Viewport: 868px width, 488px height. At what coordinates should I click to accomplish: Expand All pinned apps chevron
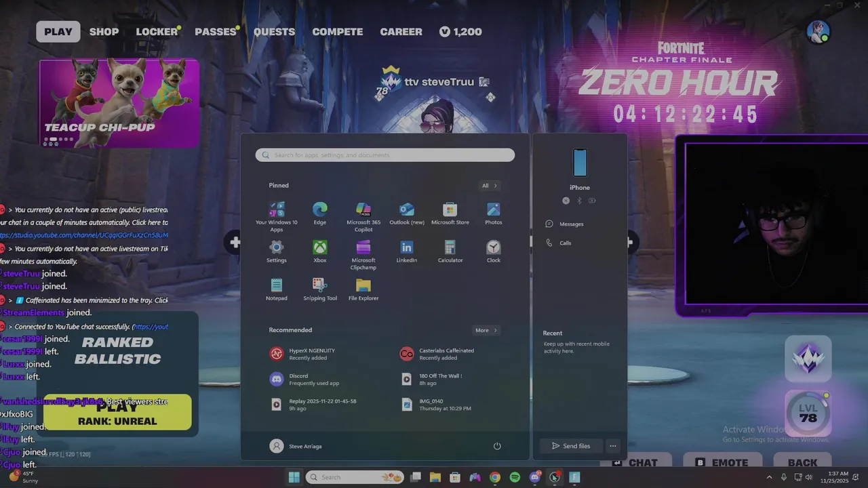[x=490, y=186]
